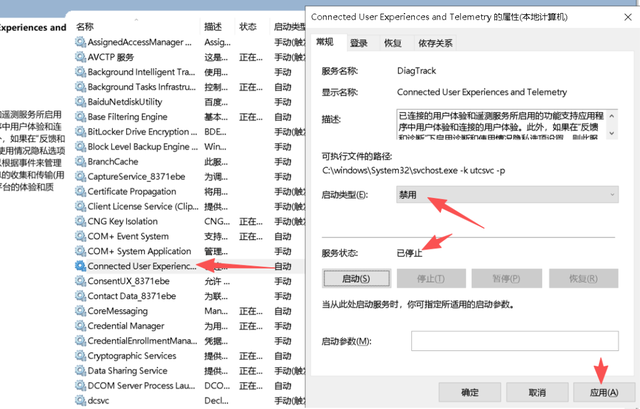
Task: Click the AssignedAccessManager service gear icon
Action: pyautogui.click(x=80, y=42)
